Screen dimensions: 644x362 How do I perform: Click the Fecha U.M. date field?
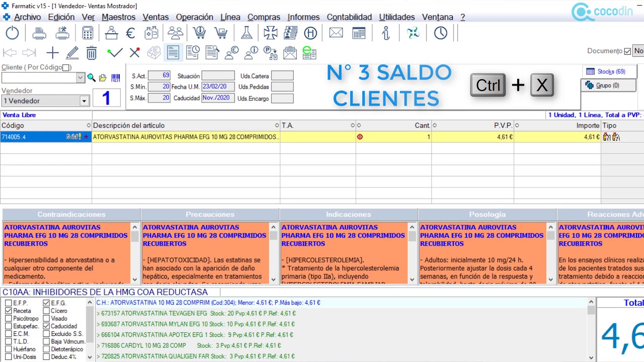pyautogui.click(x=218, y=86)
